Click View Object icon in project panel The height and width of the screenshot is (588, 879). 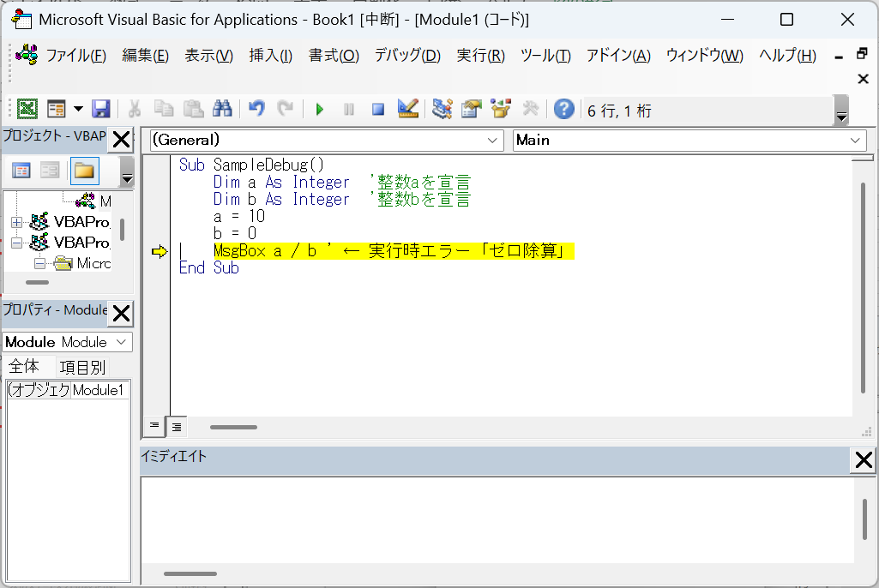pos(50,171)
